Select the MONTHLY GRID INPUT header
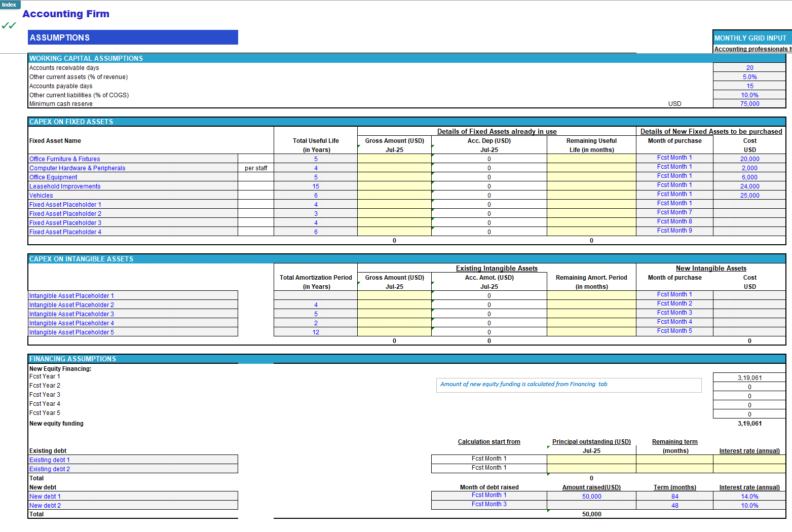 (752, 38)
